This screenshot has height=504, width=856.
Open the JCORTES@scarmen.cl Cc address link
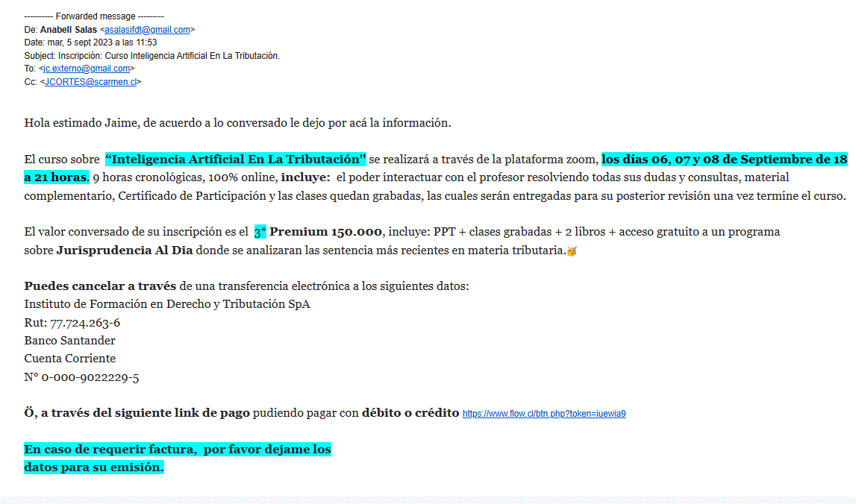pos(90,82)
